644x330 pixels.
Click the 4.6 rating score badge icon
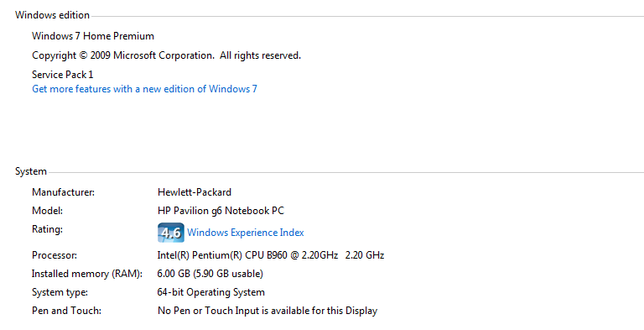171,233
